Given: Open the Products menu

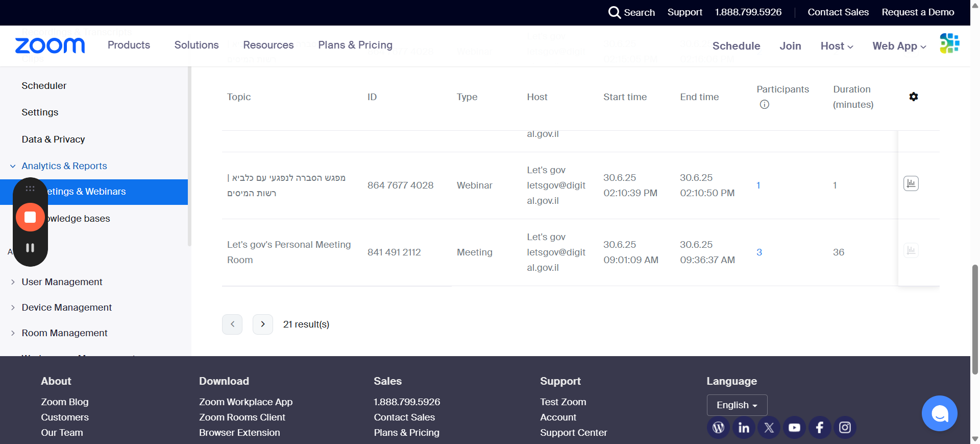Looking at the screenshot, I should (129, 45).
